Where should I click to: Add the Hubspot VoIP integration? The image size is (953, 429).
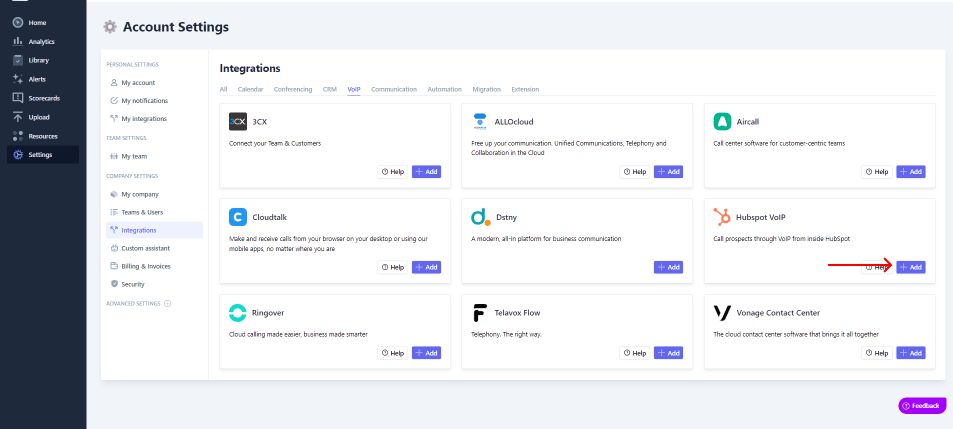(x=910, y=267)
